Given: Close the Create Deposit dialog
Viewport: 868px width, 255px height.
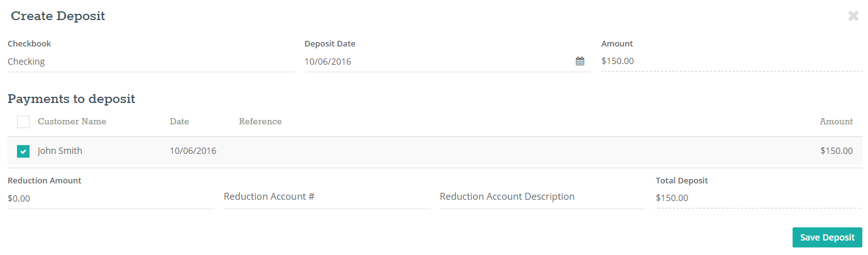Looking at the screenshot, I should (x=853, y=16).
